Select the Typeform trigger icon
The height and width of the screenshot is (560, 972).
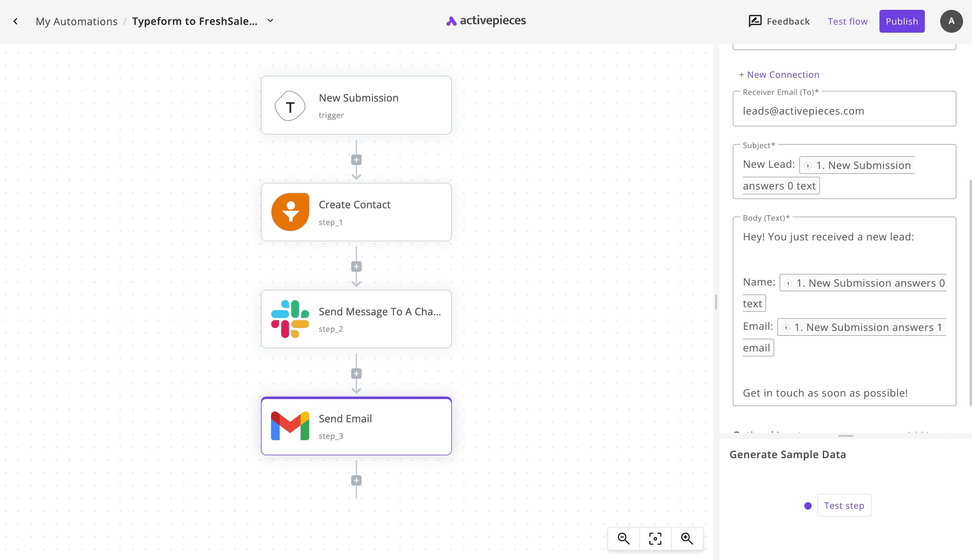[290, 106]
